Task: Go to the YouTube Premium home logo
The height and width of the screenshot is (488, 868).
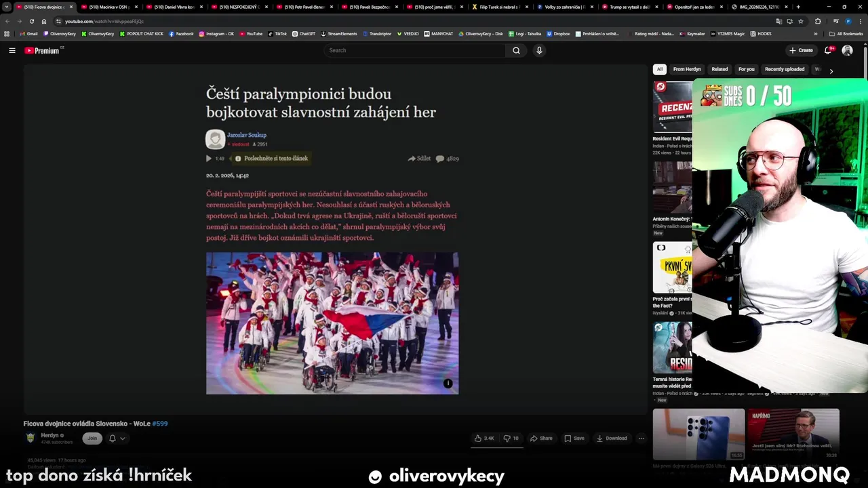Action: tap(43, 50)
